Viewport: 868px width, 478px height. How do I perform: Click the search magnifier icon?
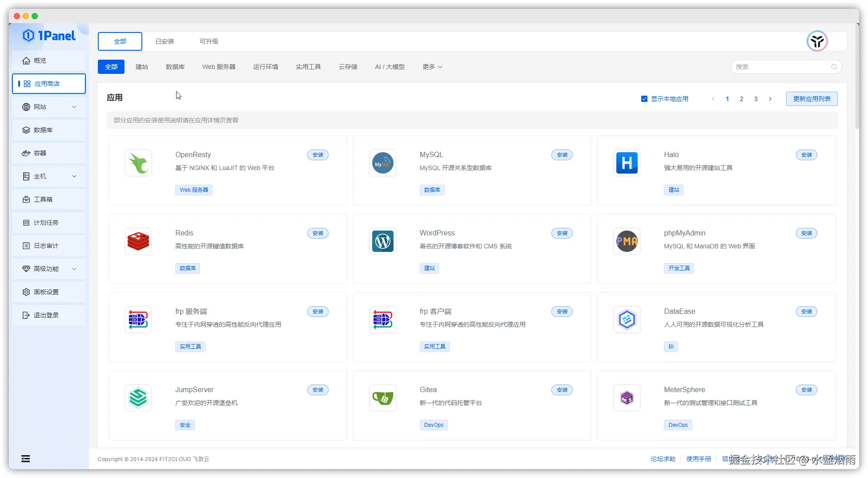point(834,67)
